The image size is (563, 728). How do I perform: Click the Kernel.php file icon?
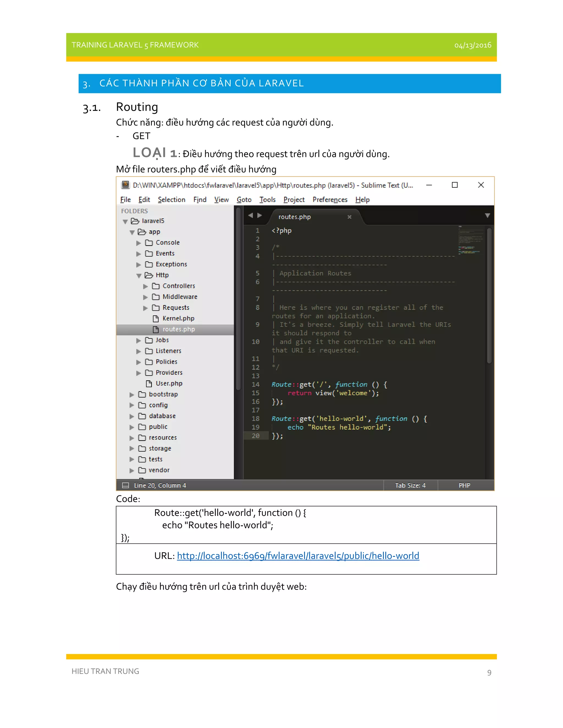pos(156,319)
